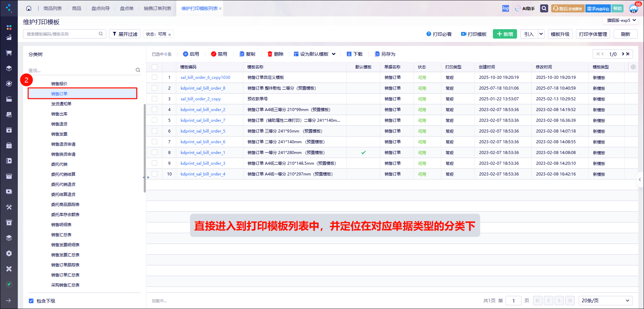Image resolution: width=644 pixels, height=309 pixels.
Task: Open the kdprint_sal_bill_order_5 template link
Action: pyautogui.click(x=203, y=131)
